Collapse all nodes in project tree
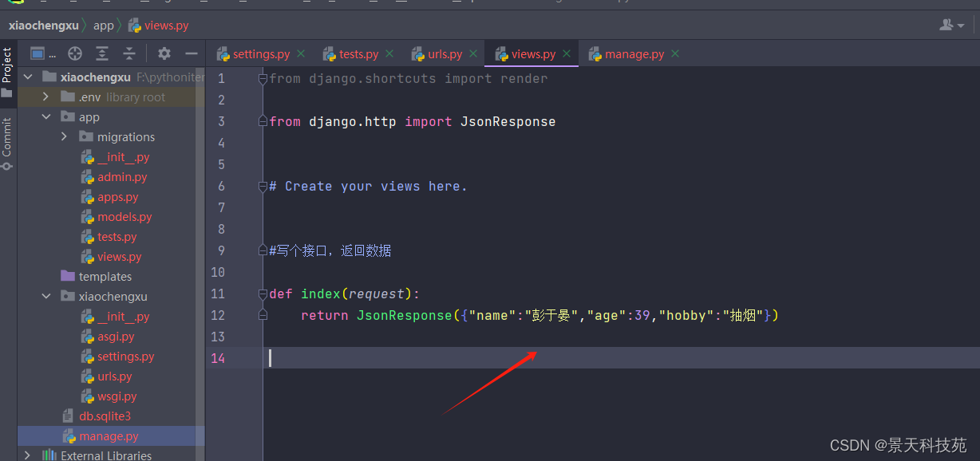 click(x=129, y=53)
